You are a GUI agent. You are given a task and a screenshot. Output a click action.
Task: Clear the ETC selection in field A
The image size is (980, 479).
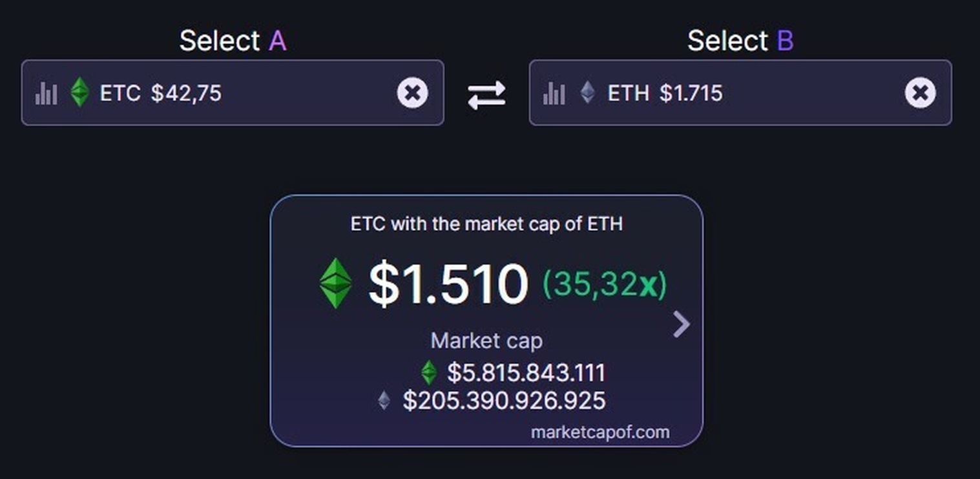tap(412, 93)
